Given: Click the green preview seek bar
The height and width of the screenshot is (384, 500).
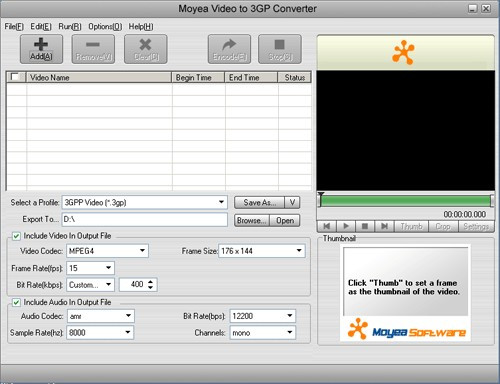Looking at the screenshot, I should [405, 201].
